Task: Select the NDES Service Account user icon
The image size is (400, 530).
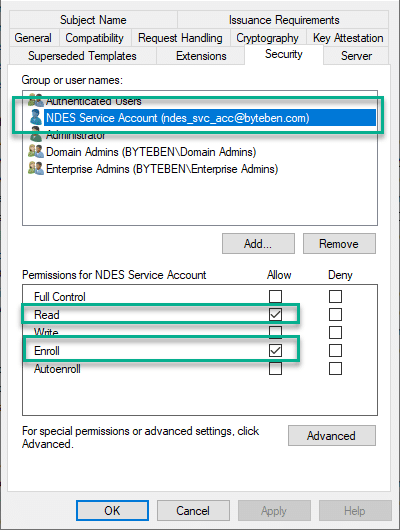Action: click(x=36, y=118)
